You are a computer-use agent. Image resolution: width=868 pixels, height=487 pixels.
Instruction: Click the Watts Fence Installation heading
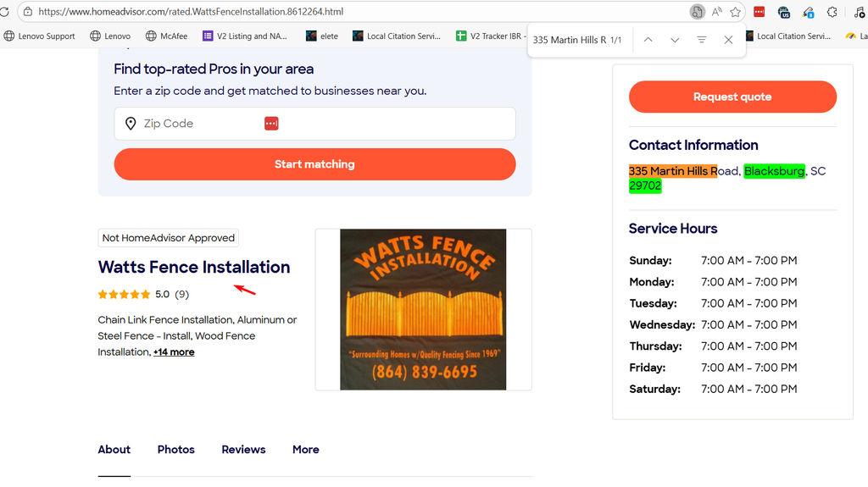click(194, 267)
